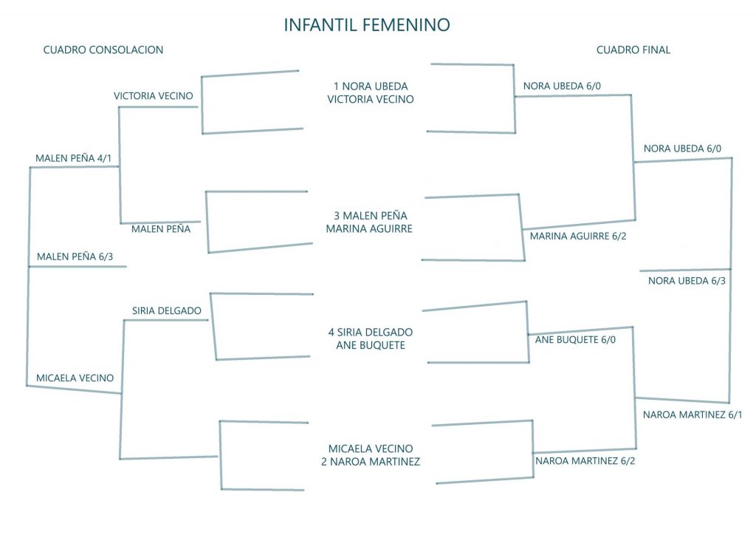Select VICTORIA VECINO in the consolation bracket
The height and width of the screenshot is (535, 756).
[154, 96]
